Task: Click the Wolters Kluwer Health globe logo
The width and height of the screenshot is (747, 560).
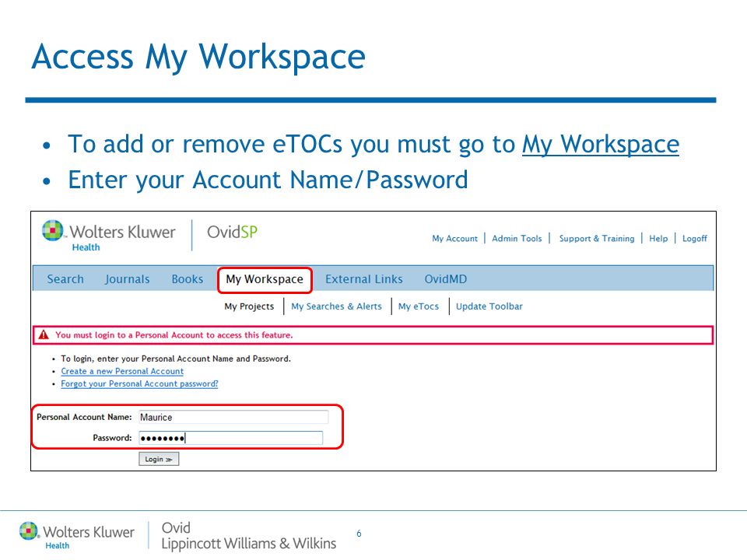Action: tap(52, 230)
